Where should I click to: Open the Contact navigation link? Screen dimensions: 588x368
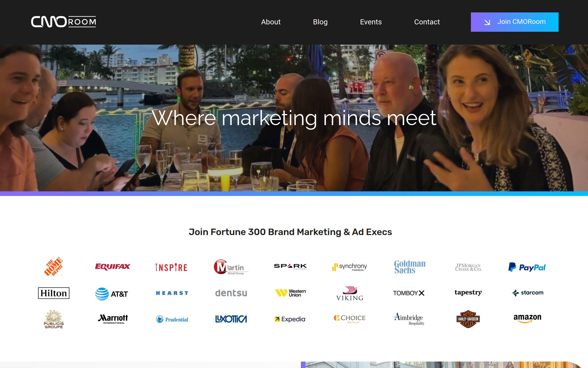pyautogui.click(x=427, y=22)
